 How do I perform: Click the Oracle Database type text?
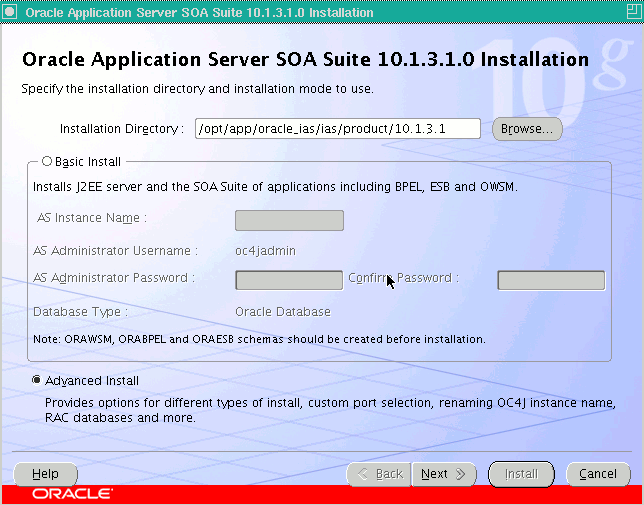(283, 312)
